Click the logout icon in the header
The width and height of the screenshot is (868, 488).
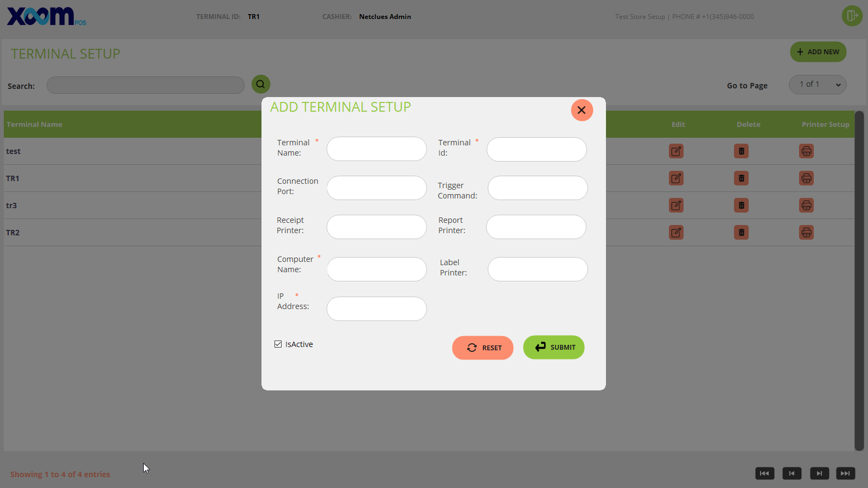coord(852,16)
